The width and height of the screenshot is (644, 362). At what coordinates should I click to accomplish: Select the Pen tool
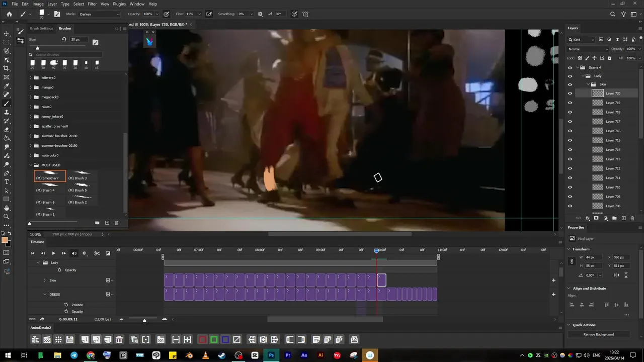click(7, 173)
